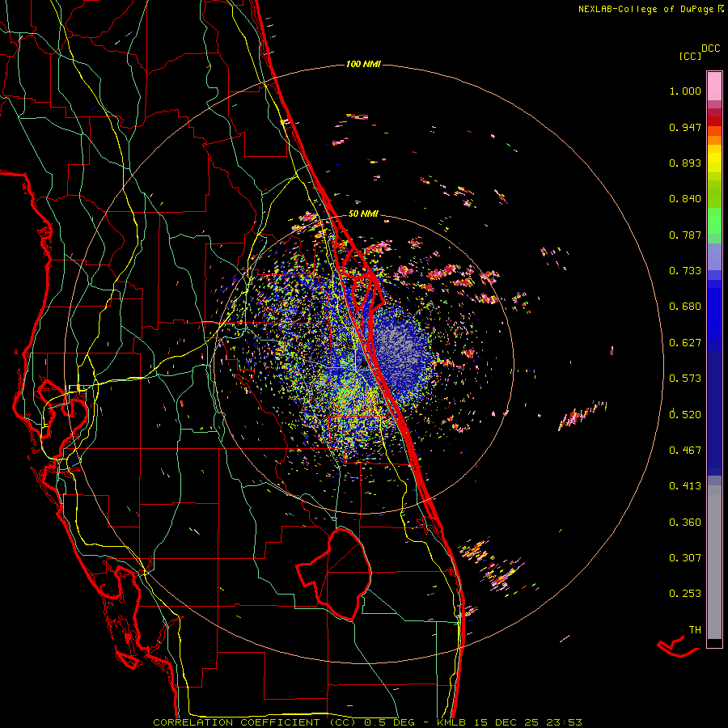Click the 0.627 scale value
This screenshot has width=728, height=728.
(x=685, y=343)
